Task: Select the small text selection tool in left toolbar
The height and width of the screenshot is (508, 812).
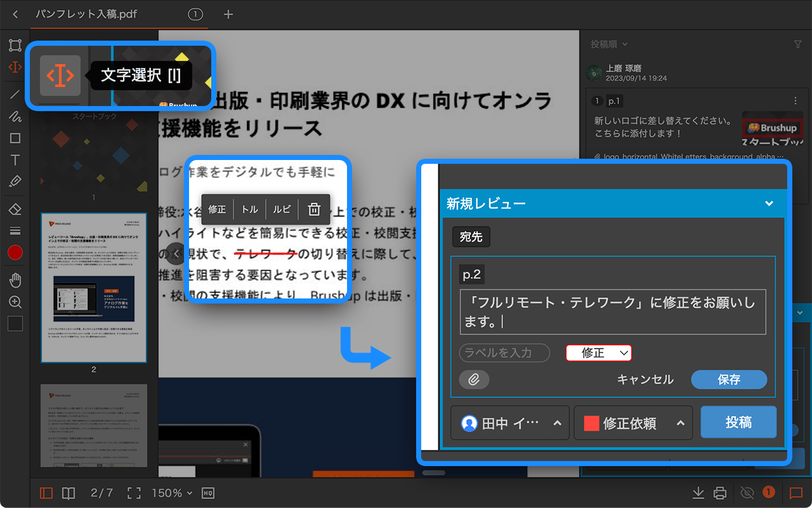Action: tap(15, 67)
